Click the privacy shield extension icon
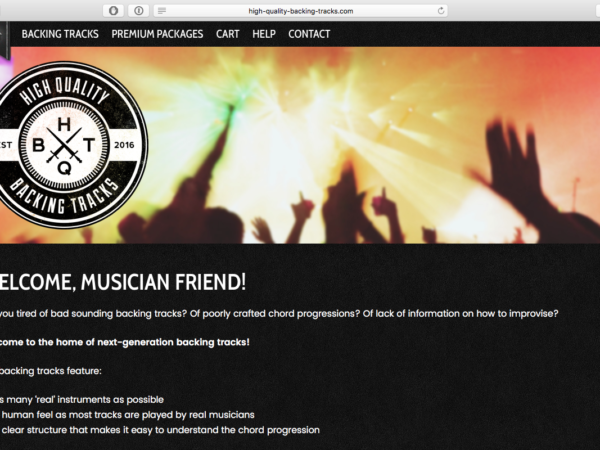This screenshot has width=600, height=450. point(113,11)
